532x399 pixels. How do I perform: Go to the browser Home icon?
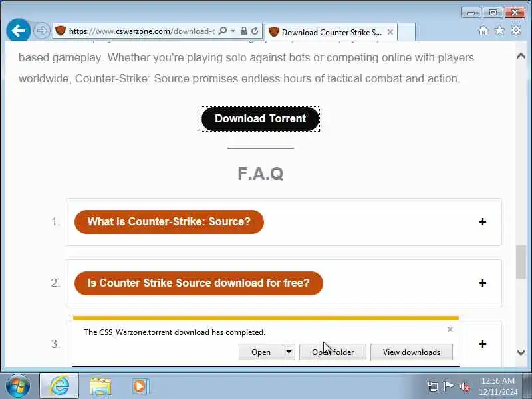click(x=483, y=31)
